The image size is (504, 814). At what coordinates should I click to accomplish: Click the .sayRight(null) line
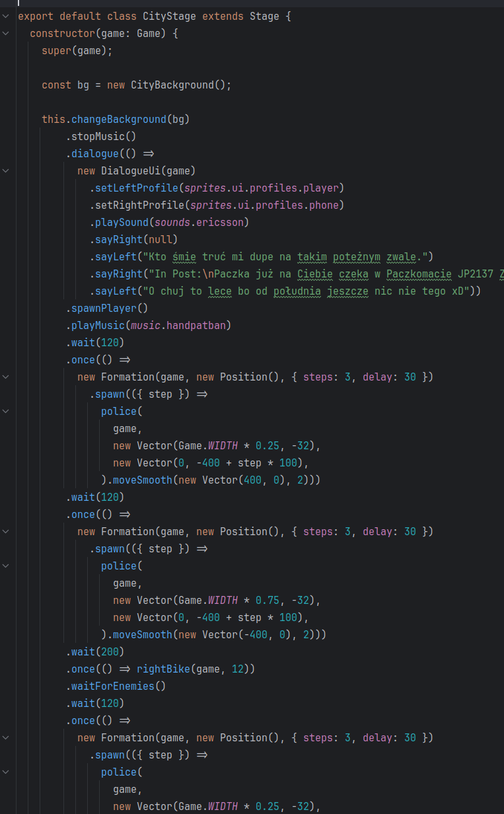point(133,239)
